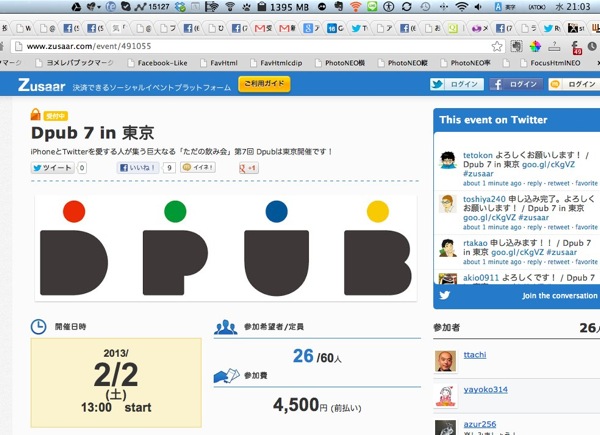The height and width of the screenshot is (435, 600).
Task: Click the ツイート tweet button
Action: point(52,168)
